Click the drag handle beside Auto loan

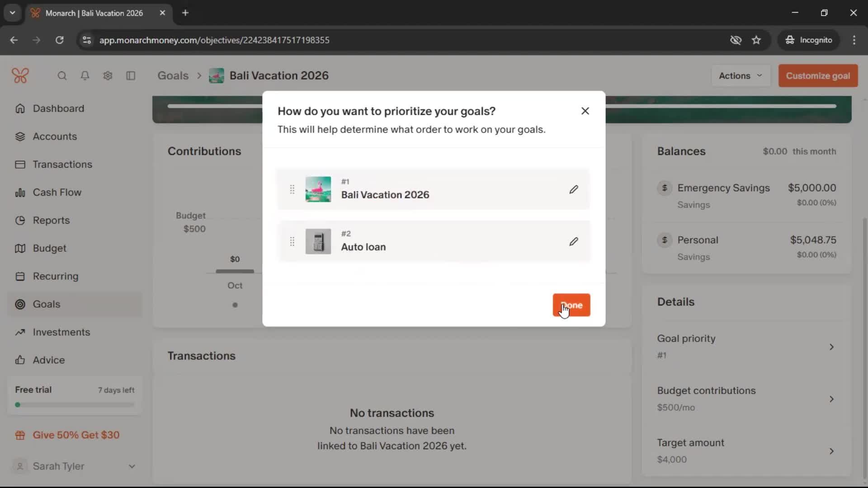pos(292,242)
